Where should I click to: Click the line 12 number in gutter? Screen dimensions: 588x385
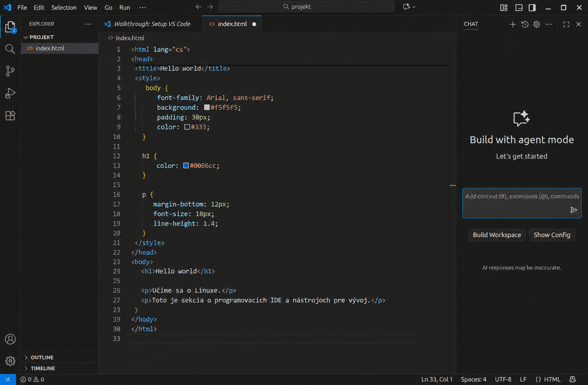pos(116,156)
